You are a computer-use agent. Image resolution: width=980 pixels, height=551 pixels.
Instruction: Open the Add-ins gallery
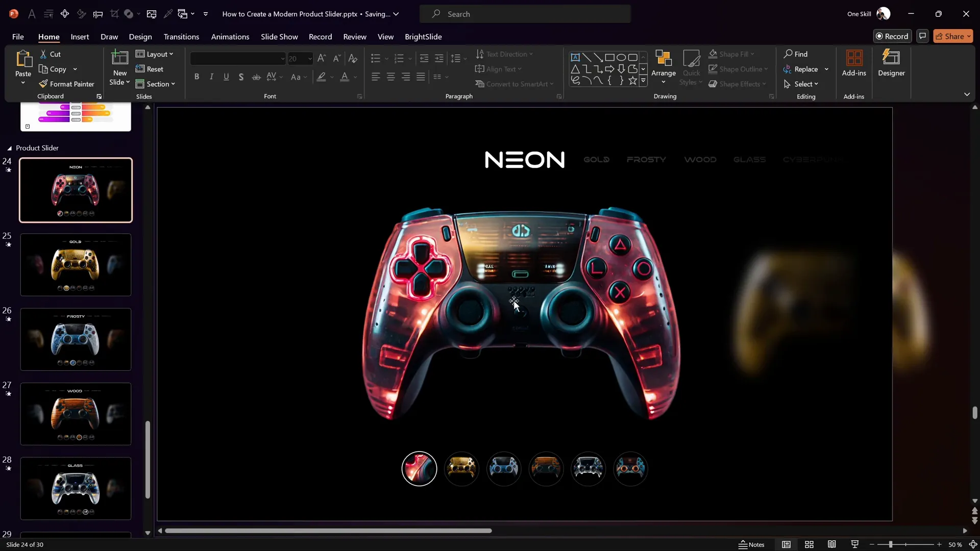click(x=854, y=63)
